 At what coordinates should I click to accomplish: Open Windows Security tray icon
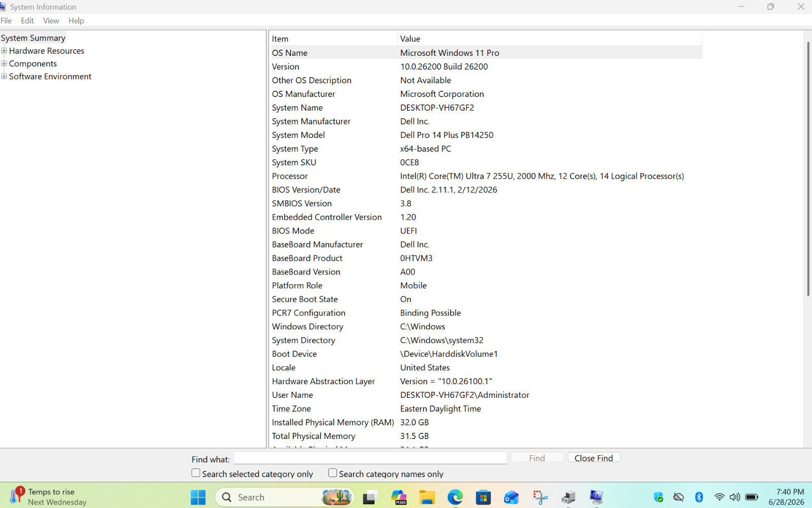(658, 497)
